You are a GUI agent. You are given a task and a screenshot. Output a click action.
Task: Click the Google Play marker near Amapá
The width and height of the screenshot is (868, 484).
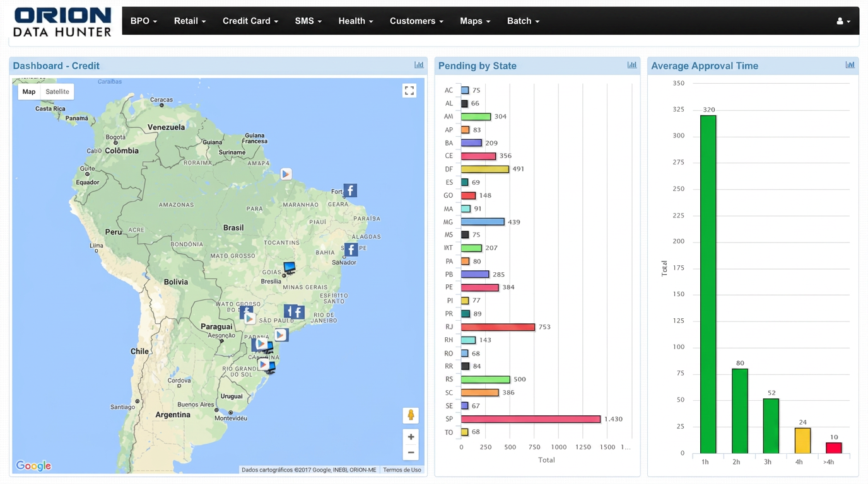[286, 174]
